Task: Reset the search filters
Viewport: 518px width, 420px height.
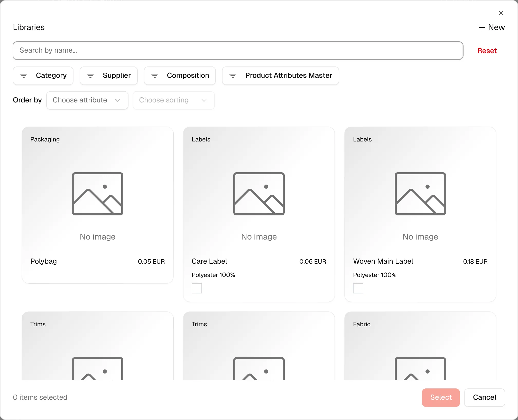Action: [x=487, y=51]
